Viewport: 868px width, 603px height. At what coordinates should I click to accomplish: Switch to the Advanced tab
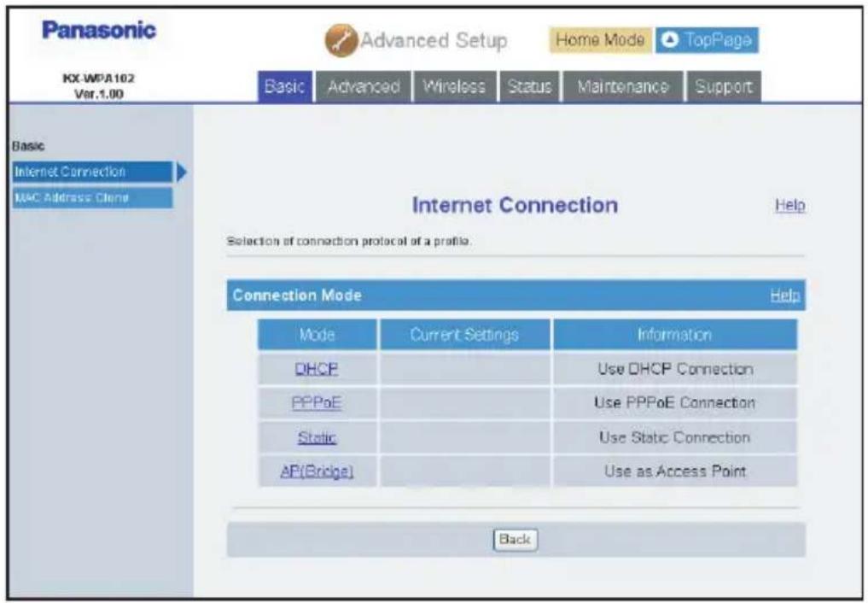coord(363,86)
